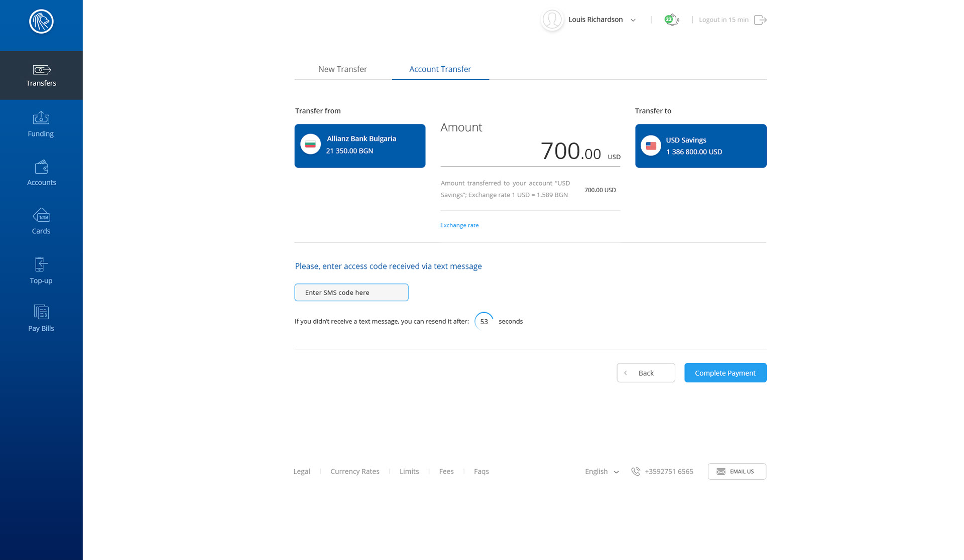
Task: Open Pay Bills in the sidebar
Action: tap(41, 318)
